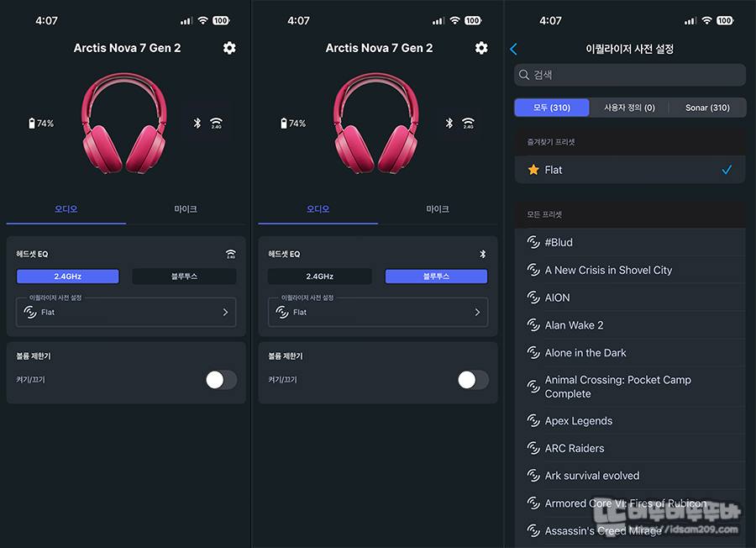This screenshot has width=756, height=548.
Task: Toggle 볼륨 제한기 switch on middle screen
Action: 473,380
